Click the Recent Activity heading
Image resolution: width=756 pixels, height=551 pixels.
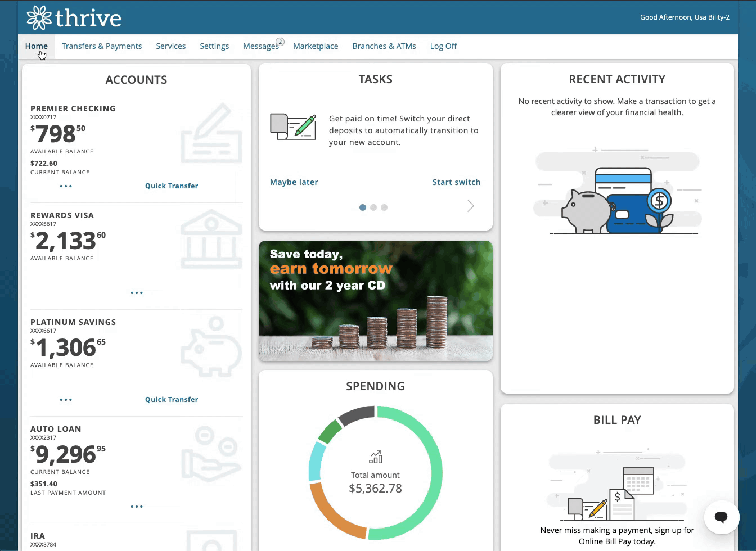click(617, 79)
